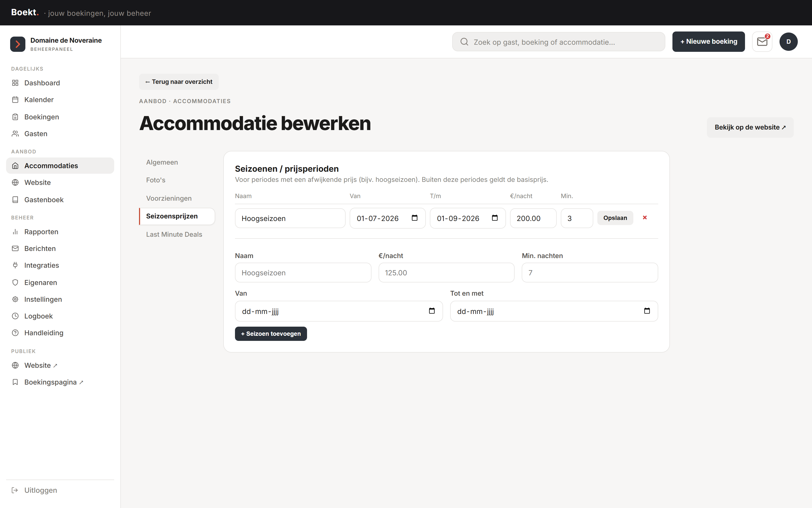Click the Kalender calendar icon in sidebar
Screen dimensions: 812x508
click(15, 100)
